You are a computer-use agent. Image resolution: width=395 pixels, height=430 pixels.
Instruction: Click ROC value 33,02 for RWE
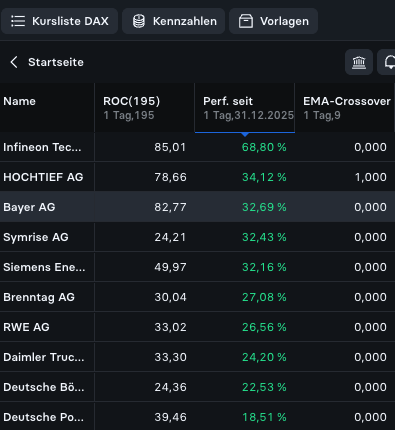point(170,327)
